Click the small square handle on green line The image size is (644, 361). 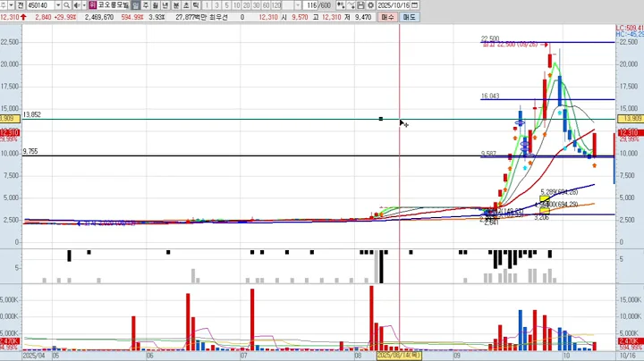click(381, 119)
